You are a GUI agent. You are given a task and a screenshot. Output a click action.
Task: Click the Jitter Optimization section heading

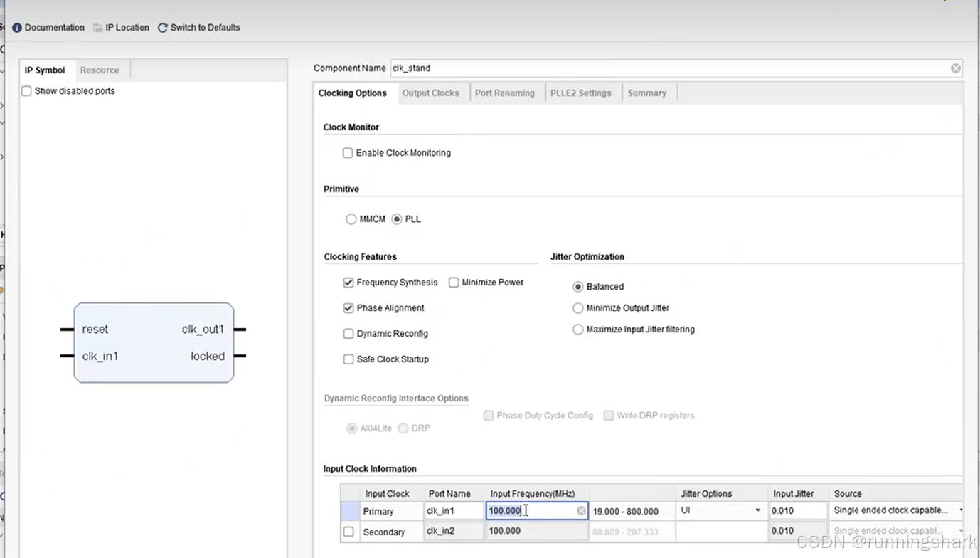[587, 257]
